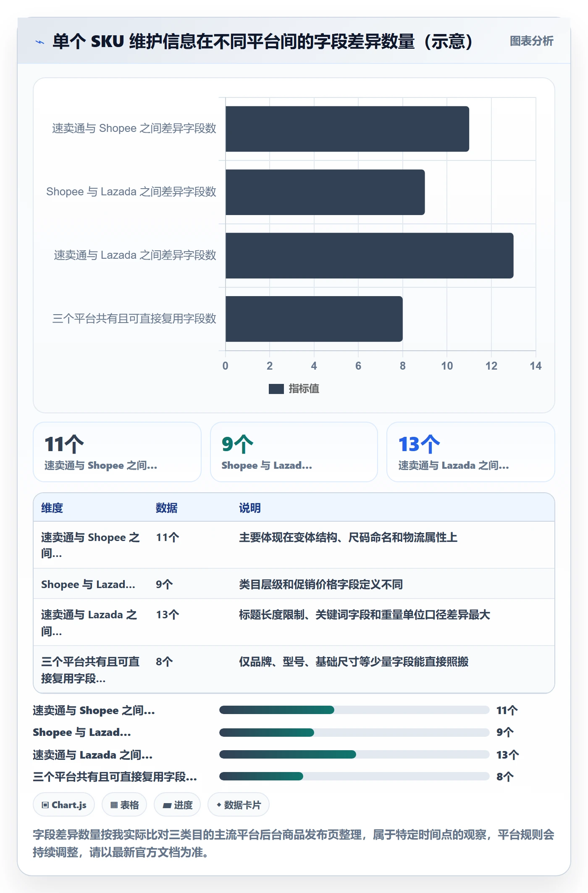Click the table row label Shopee 与 Lazad…
Screen dimensions: 588x893
coord(88,584)
